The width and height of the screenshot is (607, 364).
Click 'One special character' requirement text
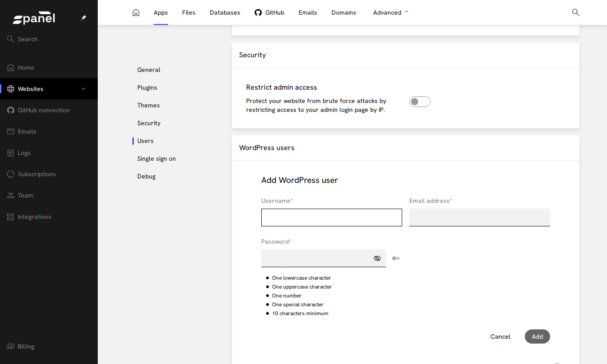pyautogui.click(x=298, y=305)
